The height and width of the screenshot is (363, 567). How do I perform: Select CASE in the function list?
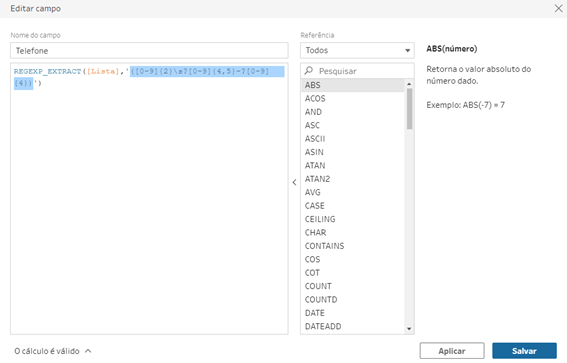[353, 205]
